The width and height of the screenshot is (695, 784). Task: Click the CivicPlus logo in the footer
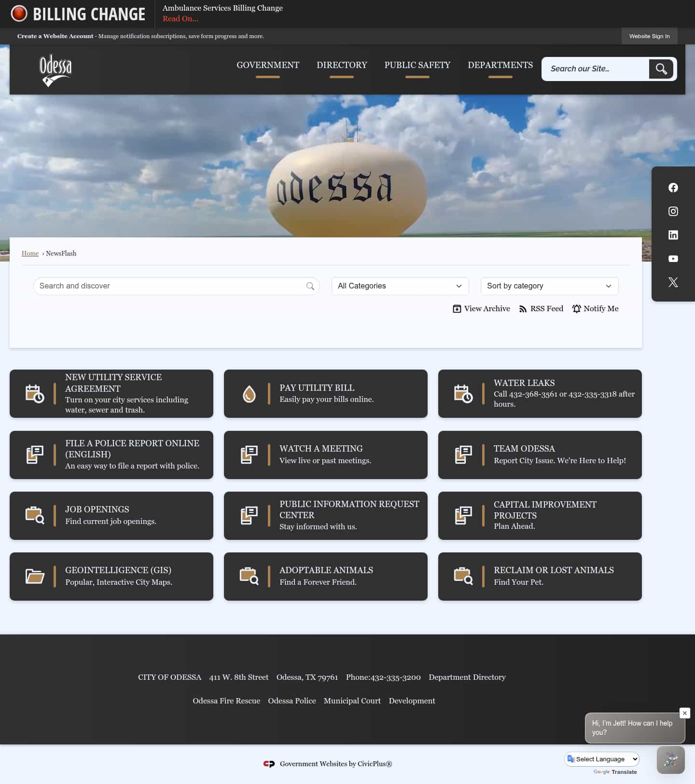coord(269,764)
